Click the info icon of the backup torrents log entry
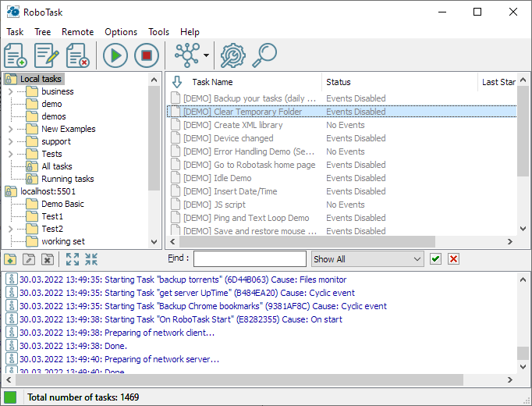This screenshot has height=406, width=532. (x=12, y=280)
